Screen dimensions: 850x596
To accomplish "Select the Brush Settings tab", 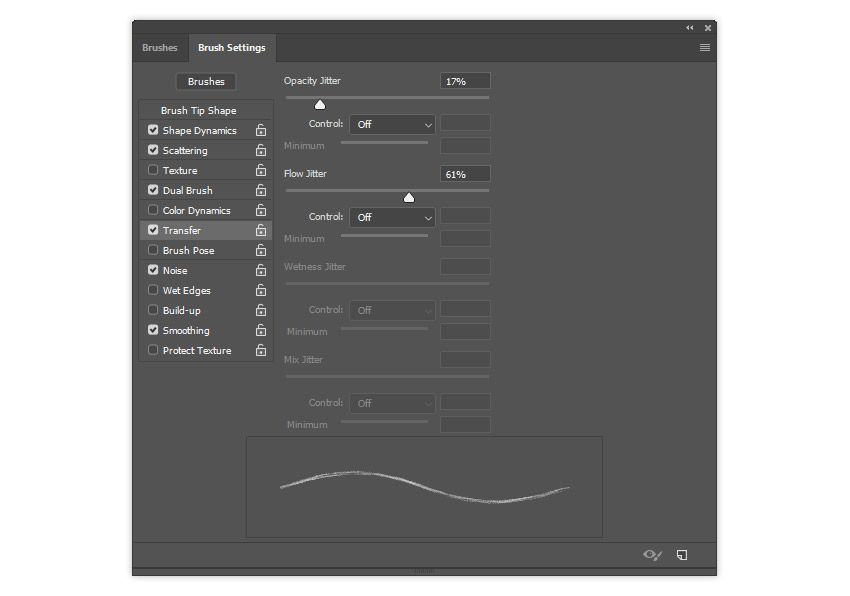I will tap(232, 48).
